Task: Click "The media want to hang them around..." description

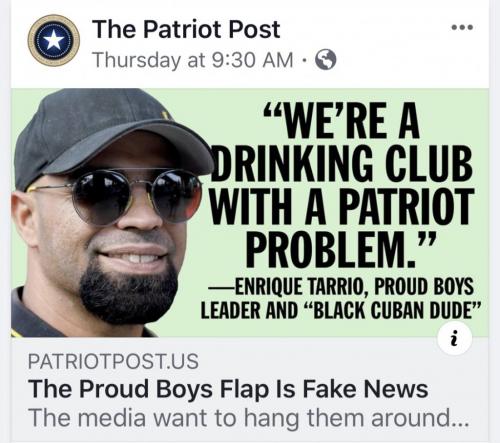Action: 249,417
